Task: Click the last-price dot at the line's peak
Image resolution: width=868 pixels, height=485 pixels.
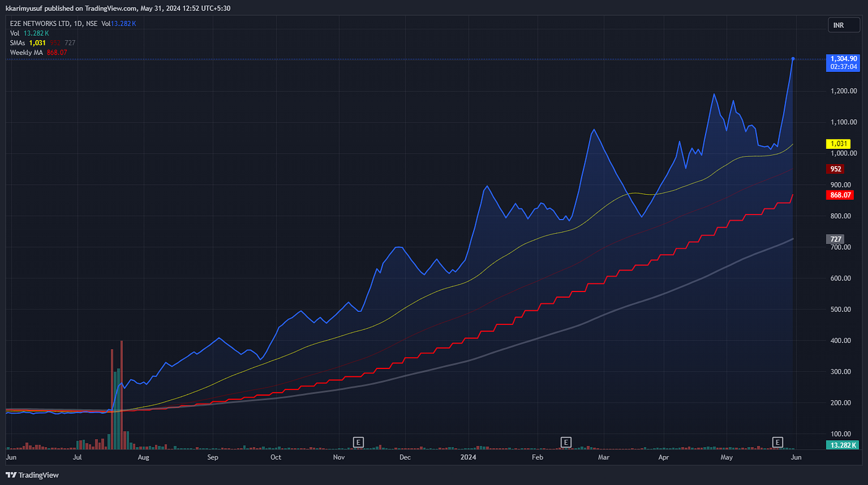Action: (793, 59)
